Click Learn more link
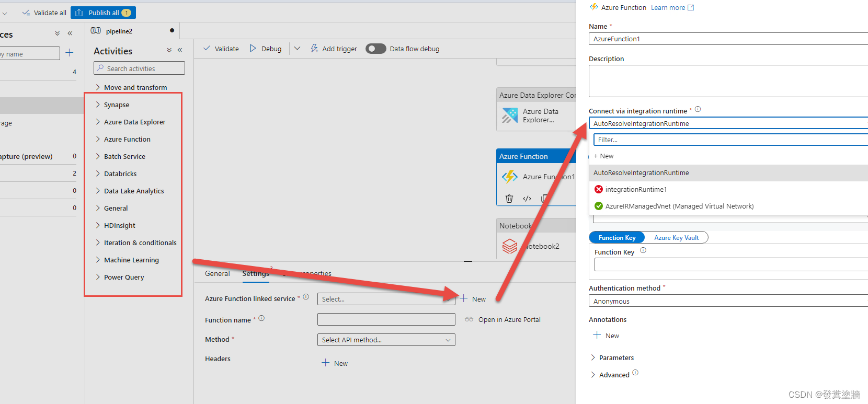Screen dimensions: 868x404 coord(668,7)
